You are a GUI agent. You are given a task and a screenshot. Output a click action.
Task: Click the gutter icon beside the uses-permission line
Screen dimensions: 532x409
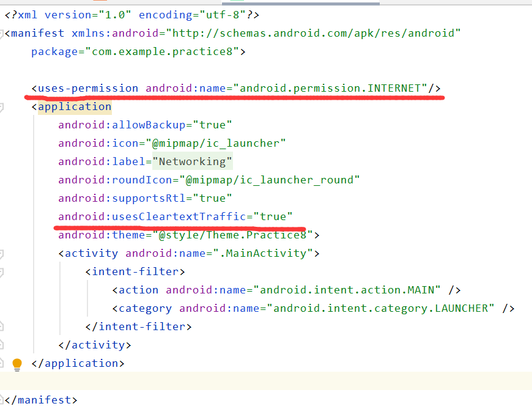[x=5, y=88]
